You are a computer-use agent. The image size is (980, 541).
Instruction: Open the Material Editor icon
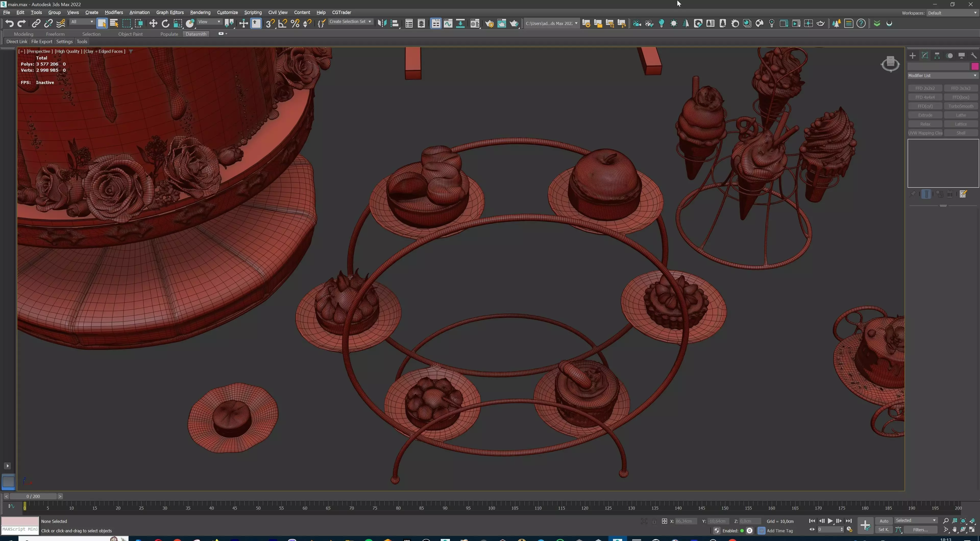pos(474,23)
